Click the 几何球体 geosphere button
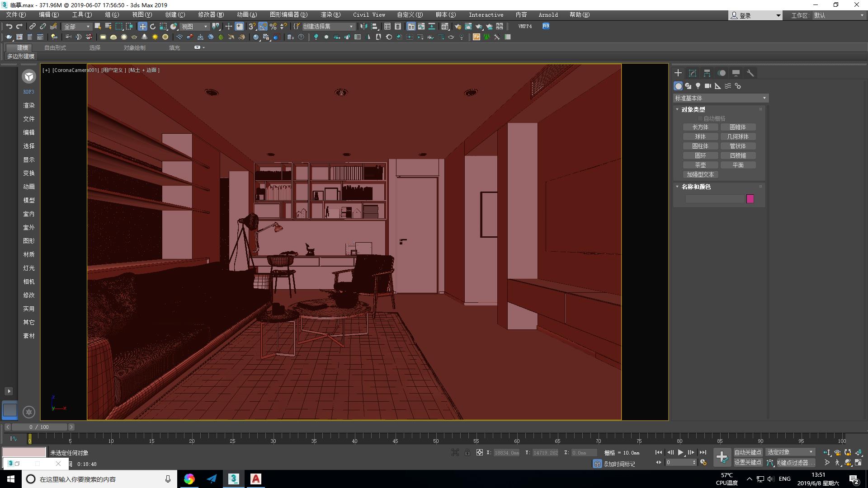868x488 pixels. pos(738,137)
